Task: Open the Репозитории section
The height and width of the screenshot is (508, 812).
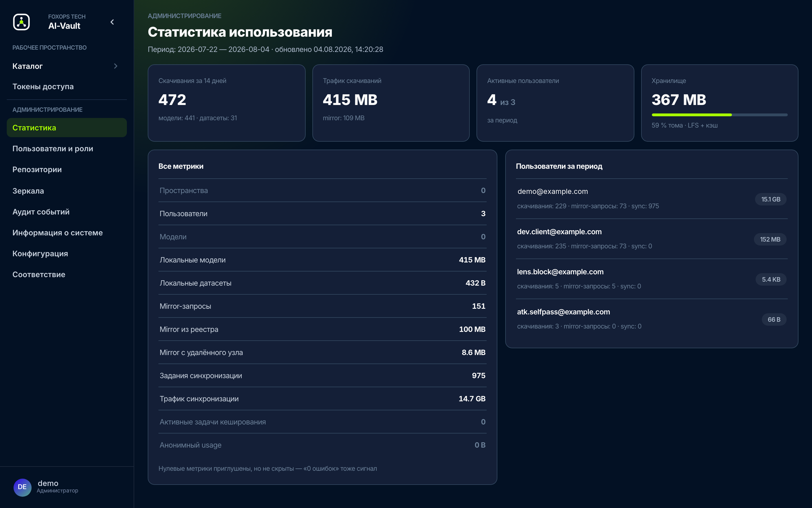Action: tap(67, 169)
